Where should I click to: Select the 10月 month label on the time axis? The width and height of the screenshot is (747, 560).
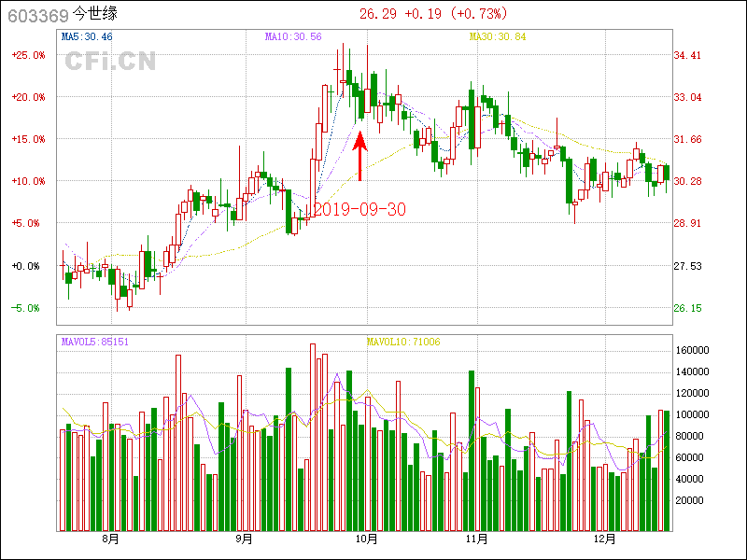[366, 539]
